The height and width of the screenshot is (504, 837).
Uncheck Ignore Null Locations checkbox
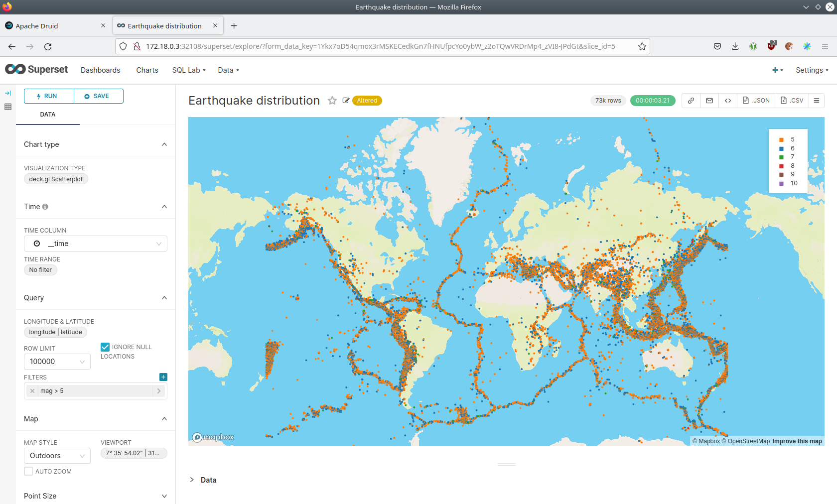105,347
